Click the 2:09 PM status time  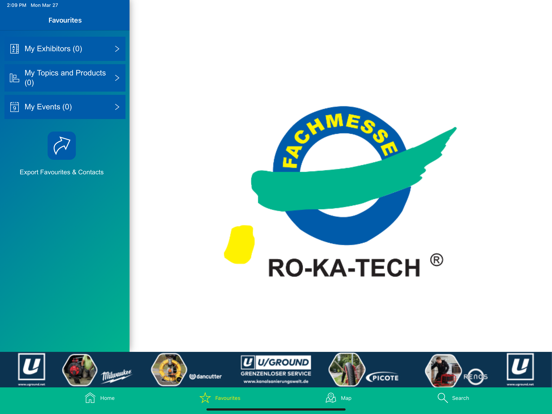click(16, 5)
